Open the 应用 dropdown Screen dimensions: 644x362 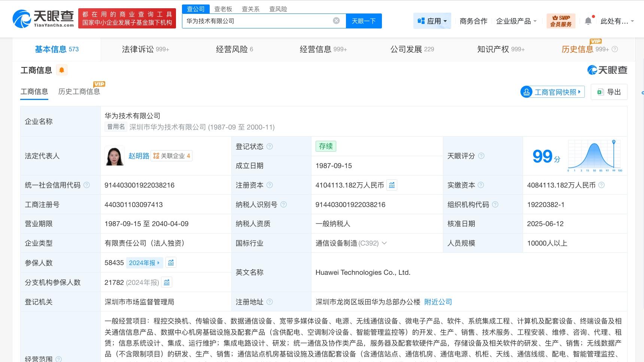point(432,21)
